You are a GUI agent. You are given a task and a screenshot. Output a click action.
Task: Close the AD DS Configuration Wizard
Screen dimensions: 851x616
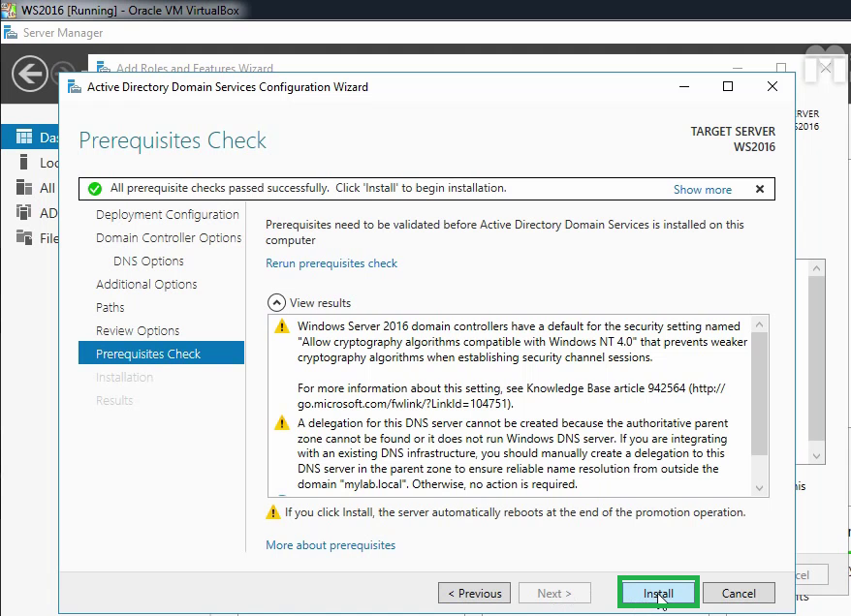[x=772, y=86]
